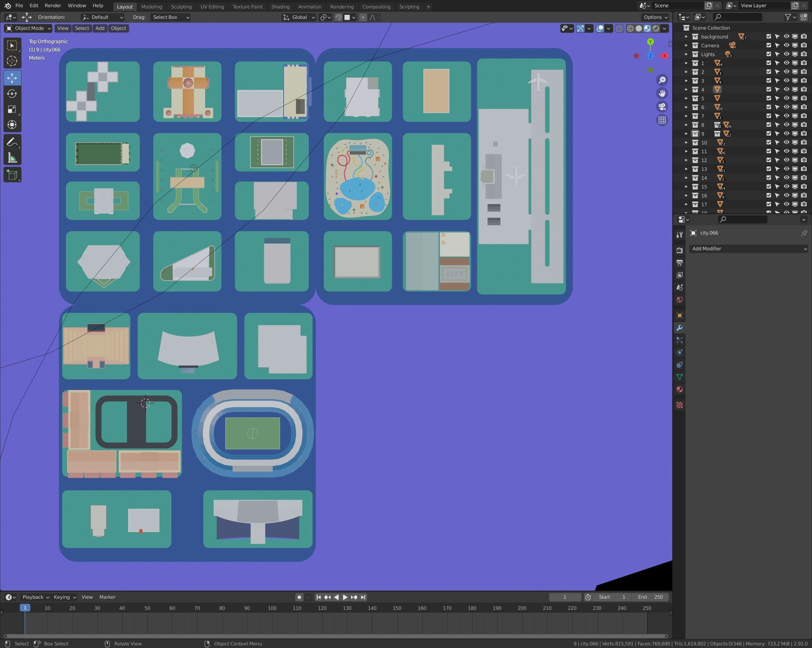The width and height of the screenshot is (812, 648).
Task: Toggle viewport overlays
Action: [x=600, y=28]
